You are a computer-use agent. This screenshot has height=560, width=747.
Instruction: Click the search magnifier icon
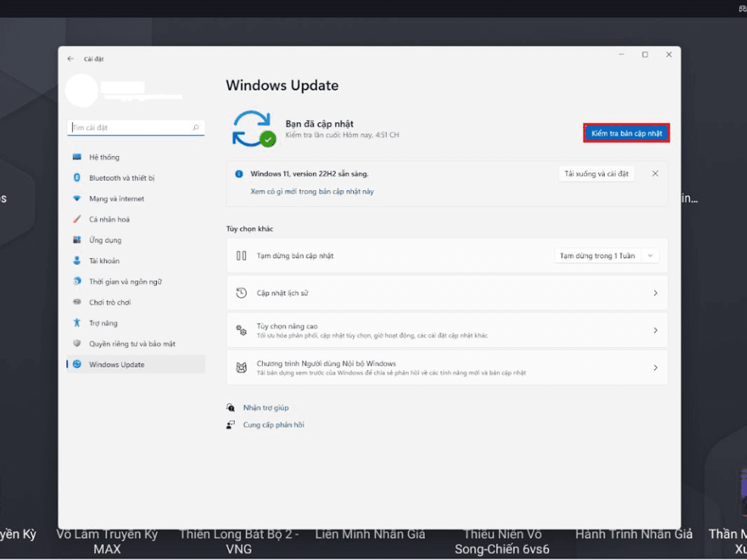pos(196,128)
